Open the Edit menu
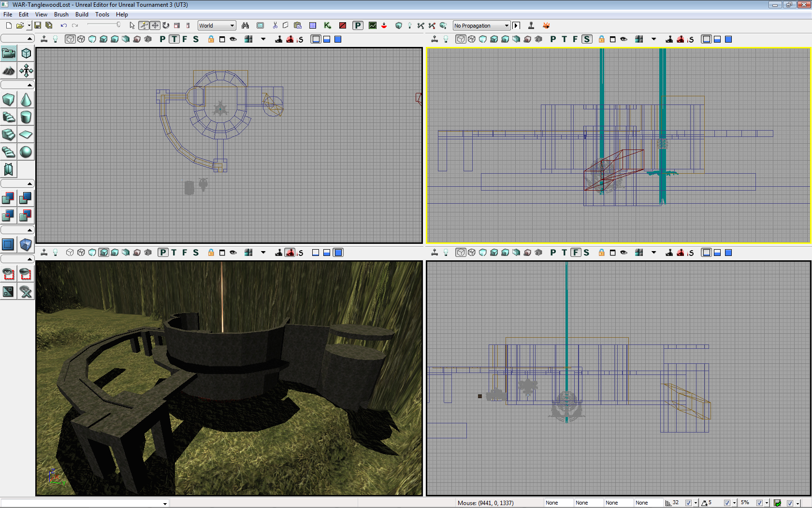 tap(24, 15)
